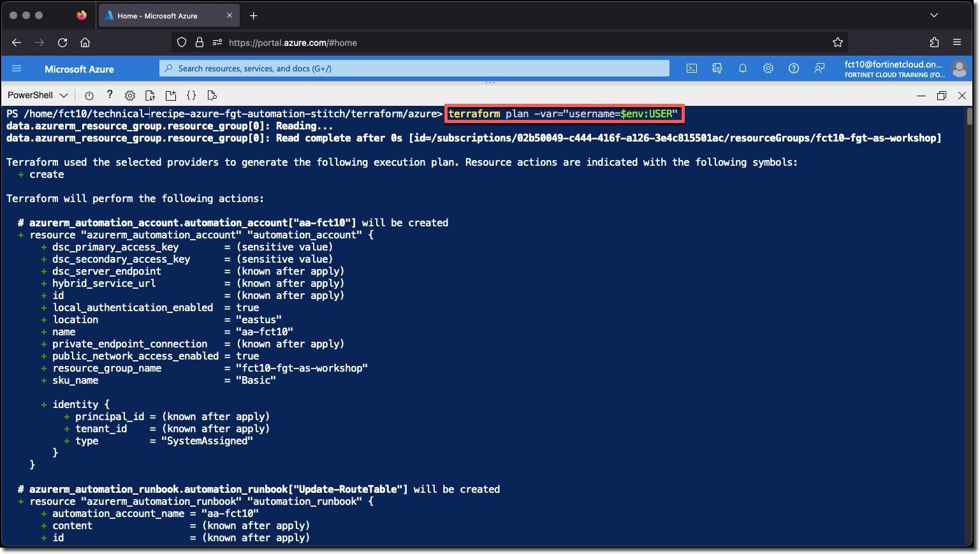The height and width of the screenshot is (554, 980).
Task: Go back one page
Action: click(x=17, y=42)
